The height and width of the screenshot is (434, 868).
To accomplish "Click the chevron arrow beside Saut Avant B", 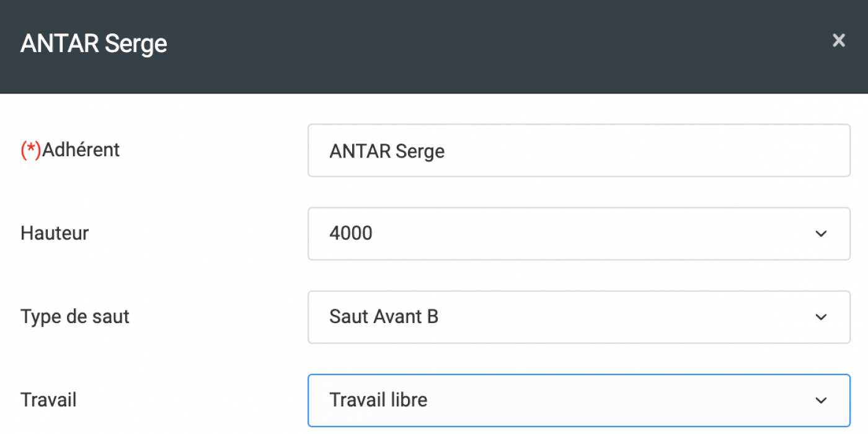I will pos(821,317).
